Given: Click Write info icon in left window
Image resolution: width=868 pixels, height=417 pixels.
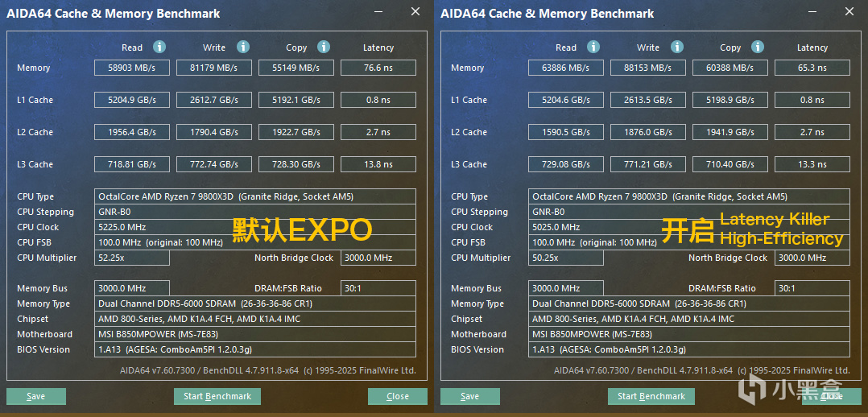Looking at the screenshot, I should [243, 47].
